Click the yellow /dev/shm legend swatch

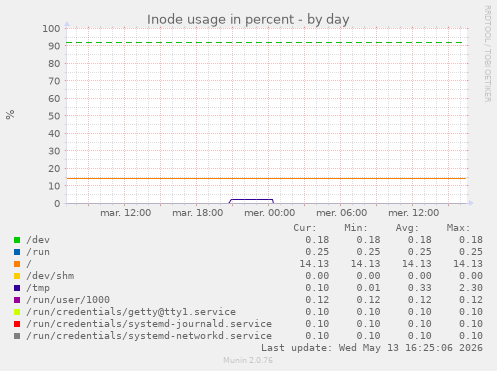coord(17,276)
